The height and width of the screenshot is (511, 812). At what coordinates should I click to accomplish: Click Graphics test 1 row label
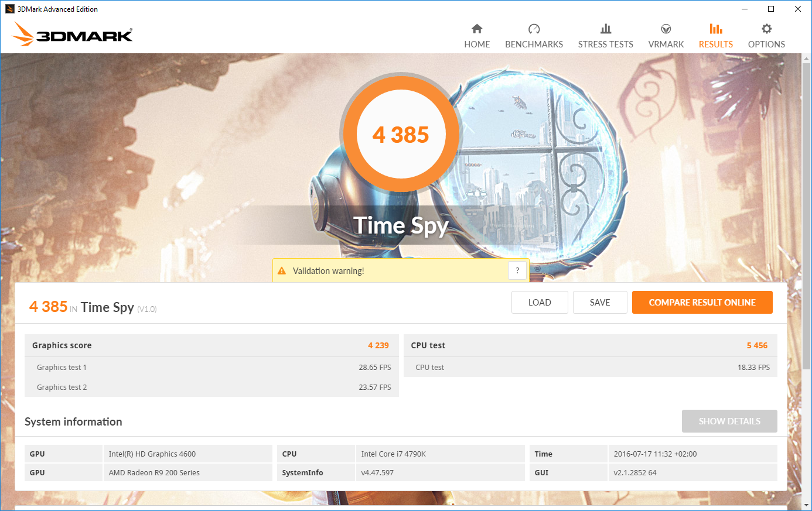pos(62,368)
